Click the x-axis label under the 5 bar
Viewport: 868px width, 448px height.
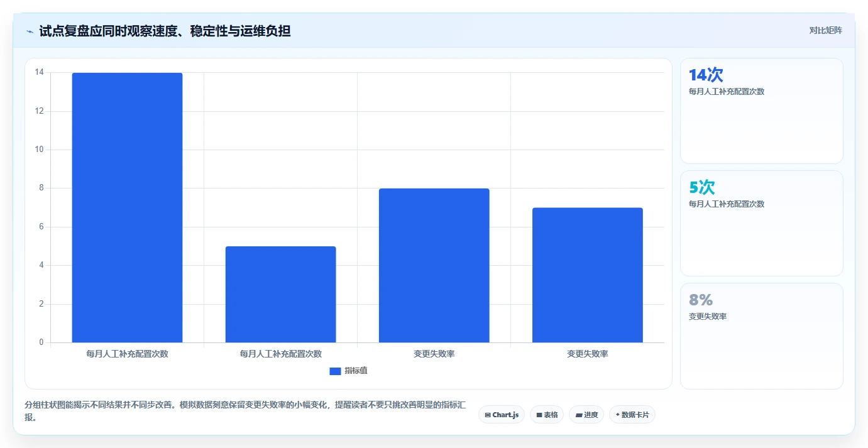click(280, 354)
